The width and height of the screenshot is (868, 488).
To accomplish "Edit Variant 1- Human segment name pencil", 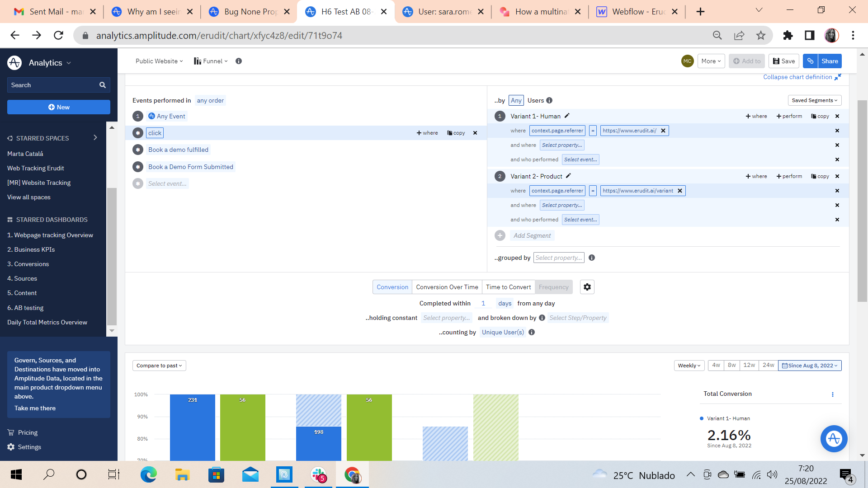I will tap(567, 116).
